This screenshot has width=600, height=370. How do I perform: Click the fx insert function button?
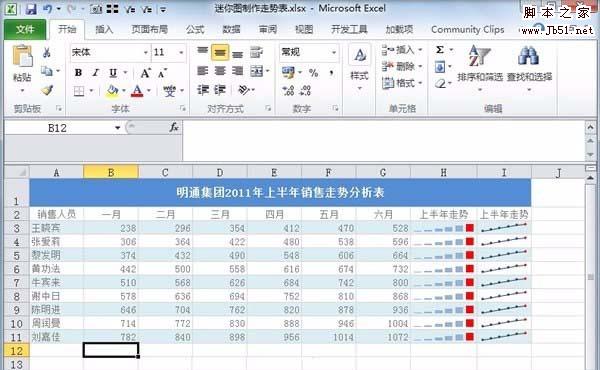(x=174, y=127)
